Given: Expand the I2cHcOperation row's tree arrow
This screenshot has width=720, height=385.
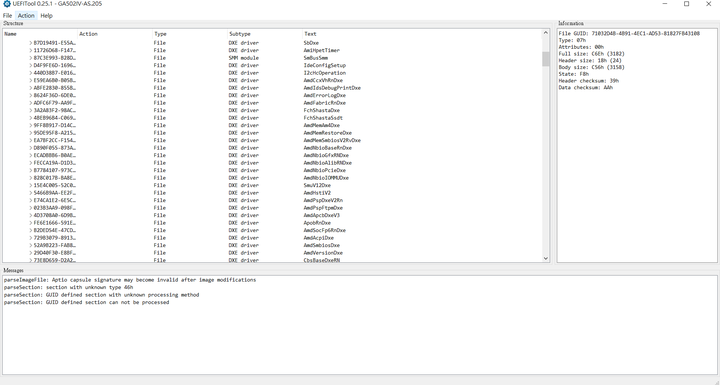Looking at the screenshot, I should click(x=31, y=73).
